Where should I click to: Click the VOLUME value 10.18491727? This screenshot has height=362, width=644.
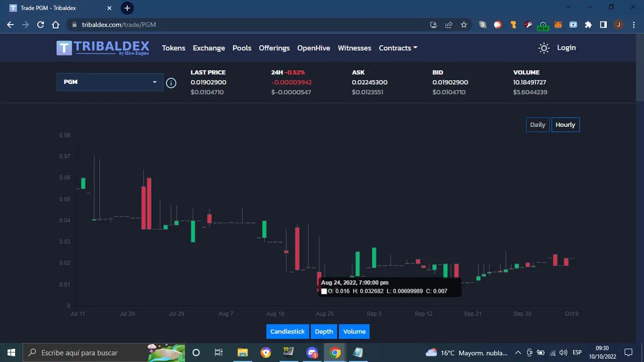pos(530,82)
